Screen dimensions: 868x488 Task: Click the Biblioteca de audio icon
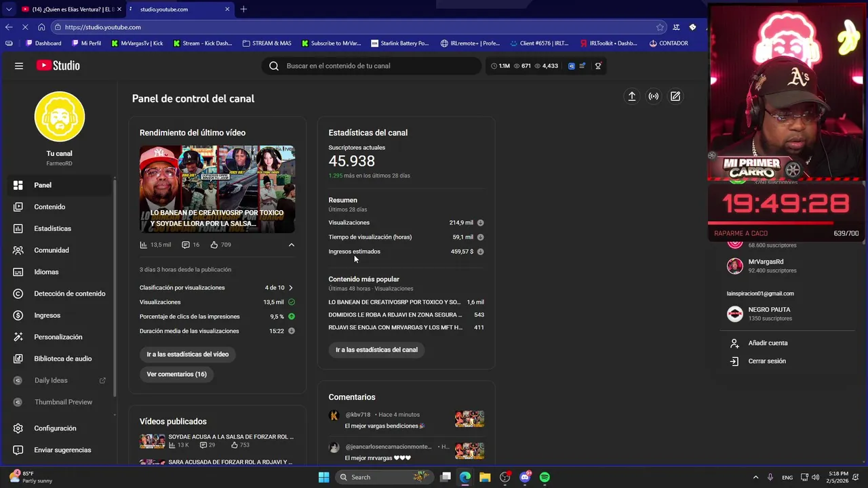pyautogui.click(x=18, y=359)
